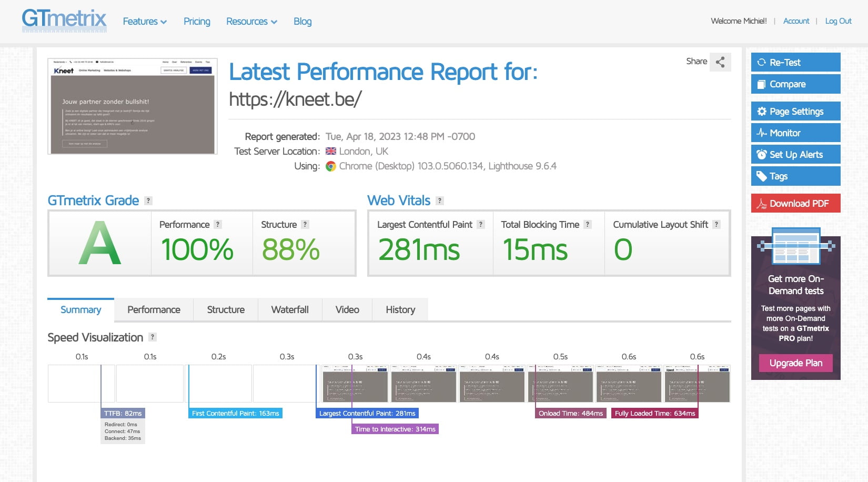Click the Web Vitals help question mark
Image resolution: width=868 pixels, height=482 pixels.
point(440,200)
